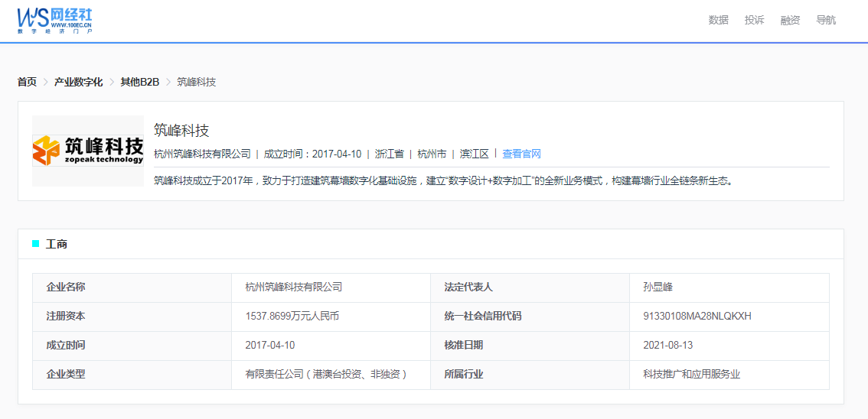Open the 融资 navigation menu
The image size is (868, 419).
click(x=790, y=21)
